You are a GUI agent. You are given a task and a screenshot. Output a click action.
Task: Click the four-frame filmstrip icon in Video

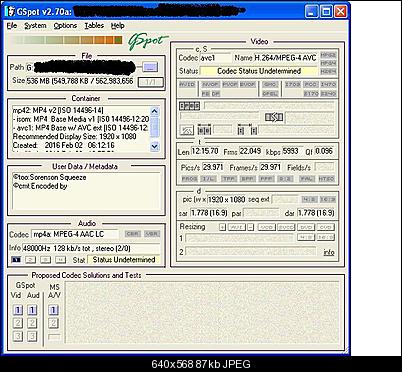point(190,106)
